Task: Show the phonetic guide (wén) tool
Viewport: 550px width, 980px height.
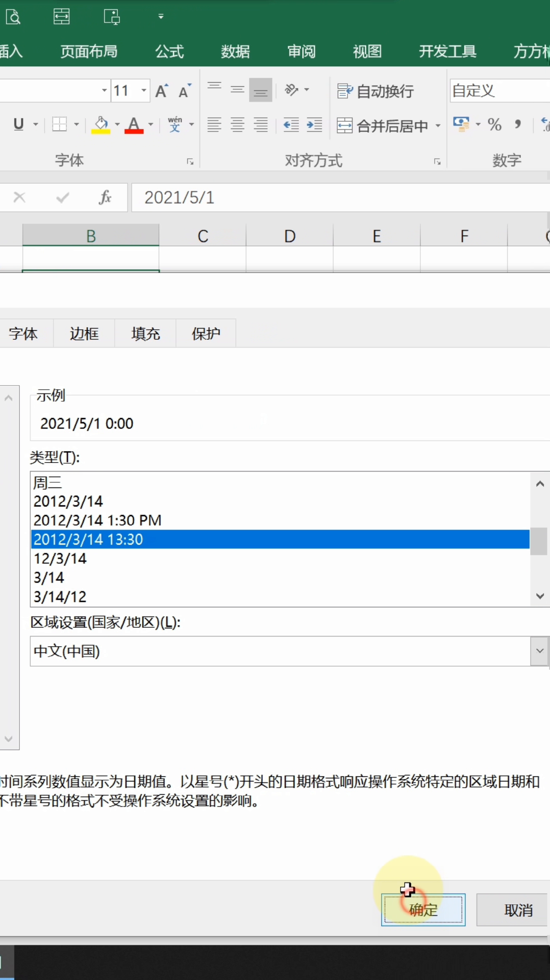Action: 175,124
